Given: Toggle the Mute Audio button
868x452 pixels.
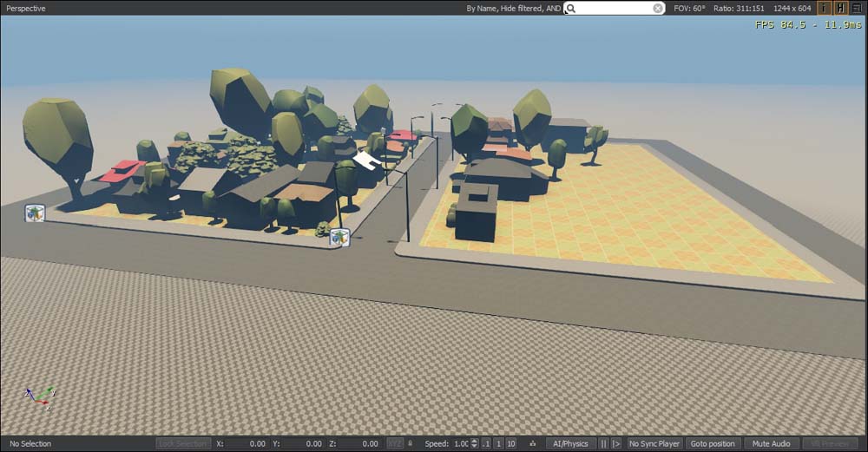Looking at the screenshot, I should click(x=771, y=443).
